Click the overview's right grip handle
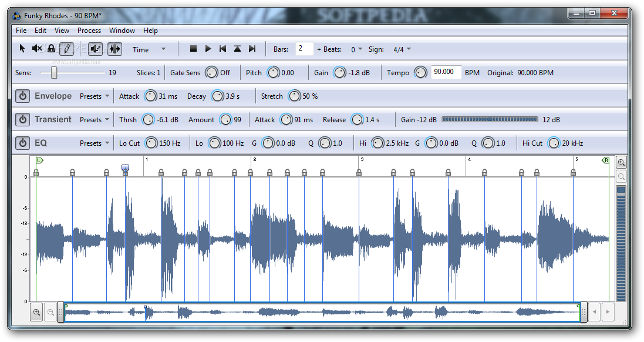The width and height of the screenshot is (644, 342). click(x=584, y=313)
